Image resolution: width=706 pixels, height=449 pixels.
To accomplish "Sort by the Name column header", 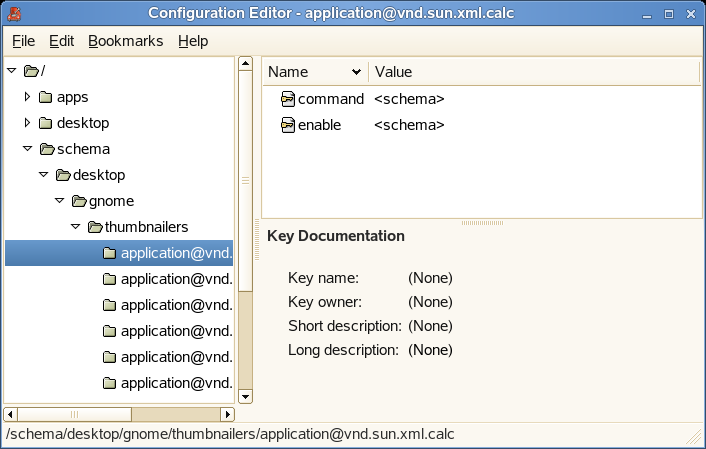I will point(314,72).
